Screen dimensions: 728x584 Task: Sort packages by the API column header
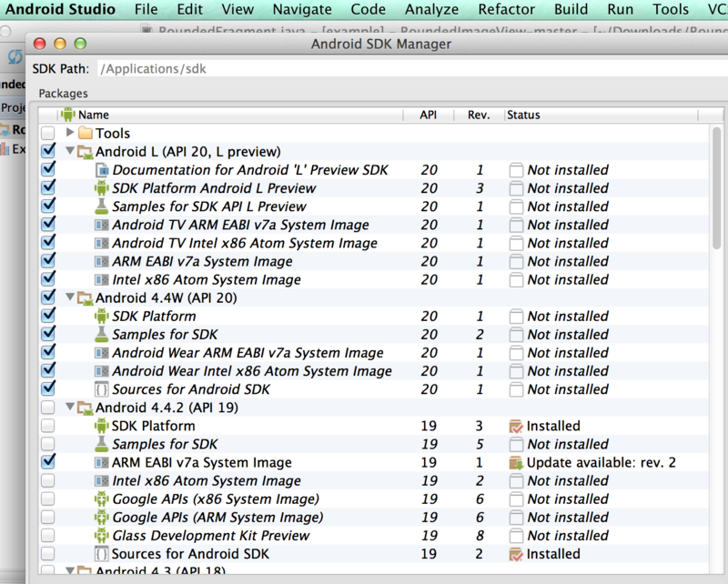428,115
